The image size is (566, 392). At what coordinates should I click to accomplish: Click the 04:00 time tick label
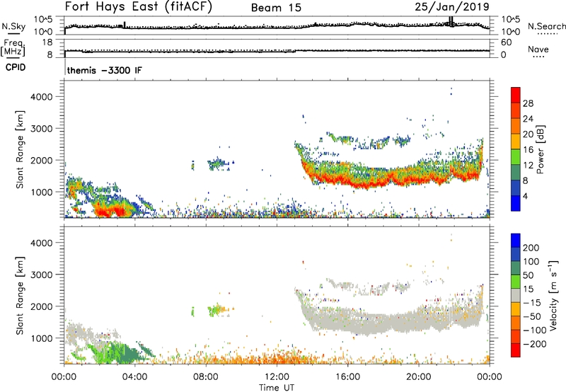point(134,377)
